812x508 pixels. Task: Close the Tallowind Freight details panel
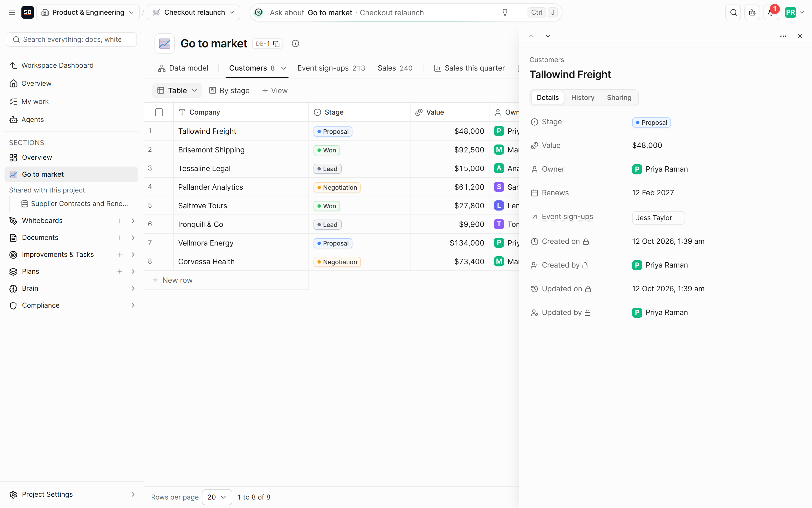click(800, 36)
